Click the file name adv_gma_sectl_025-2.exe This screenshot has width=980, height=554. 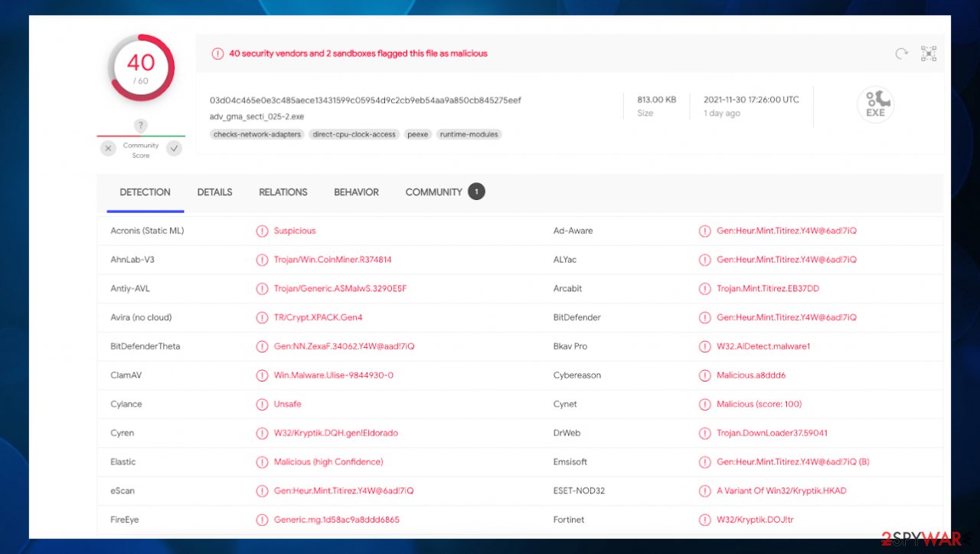point(257,117)
